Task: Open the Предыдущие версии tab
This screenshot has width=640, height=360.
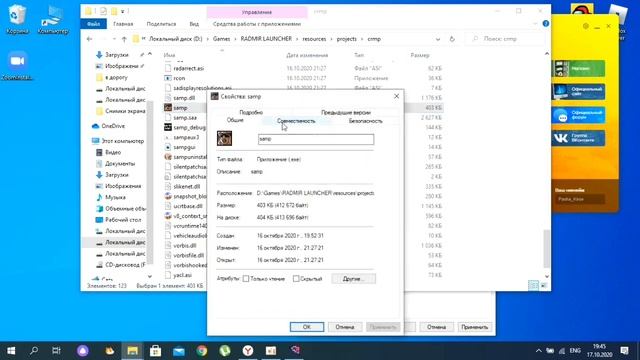Action: [346, 112]
